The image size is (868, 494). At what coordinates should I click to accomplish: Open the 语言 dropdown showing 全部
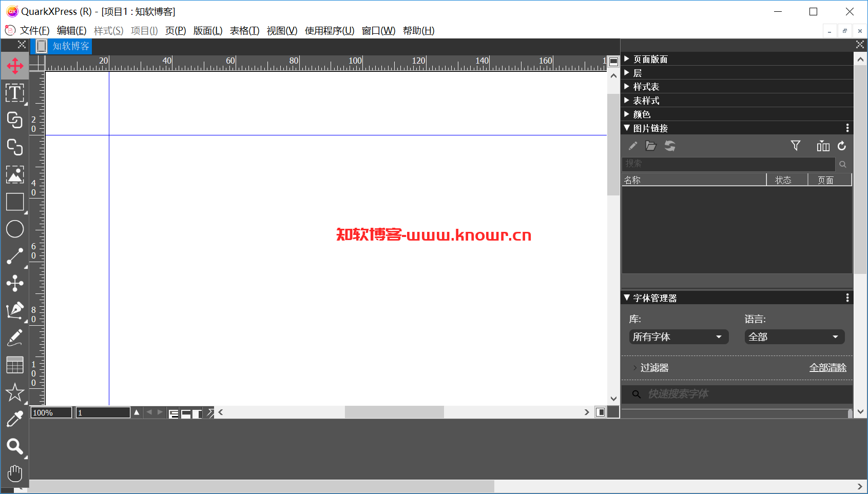point(795,337)
